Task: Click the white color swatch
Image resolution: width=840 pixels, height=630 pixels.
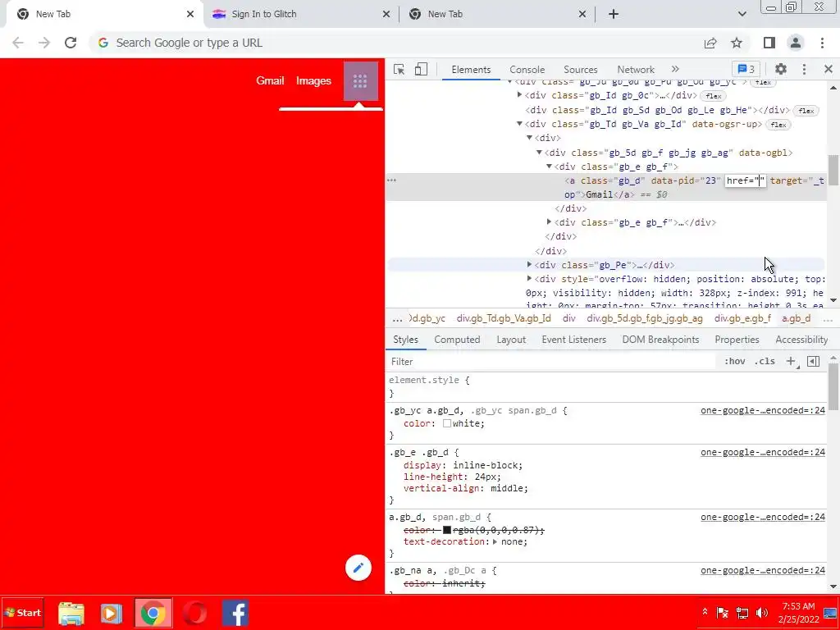Action: (447, 423)
